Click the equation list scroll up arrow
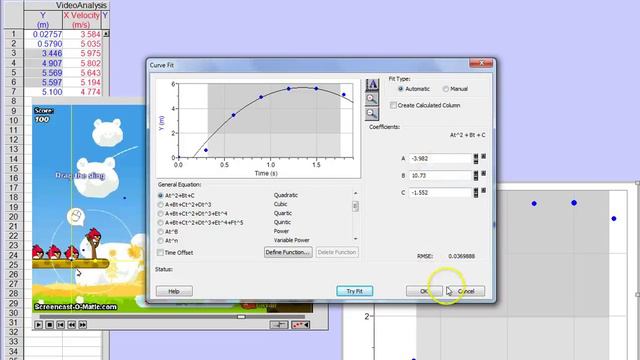The height and width of the screenshot is (360, 640). pos(355,193)
